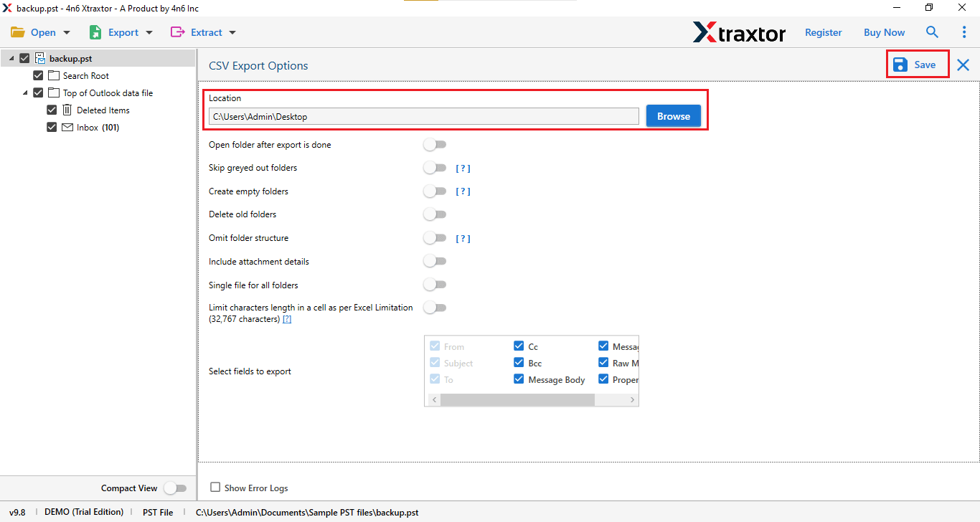Open the Export dropdown menu
The width and height of the screenshot is (980, 522).
121,32
